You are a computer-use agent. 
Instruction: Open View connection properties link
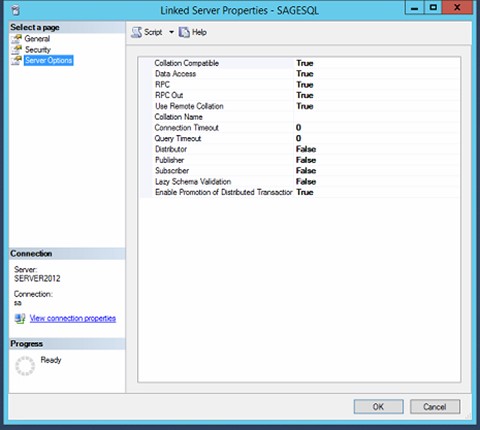point(73,318)
